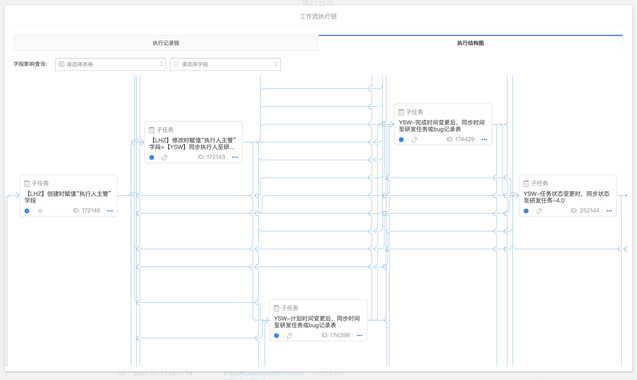
Task: Click the blue status dot on card ID: 252144
Action: click(526, 211)
